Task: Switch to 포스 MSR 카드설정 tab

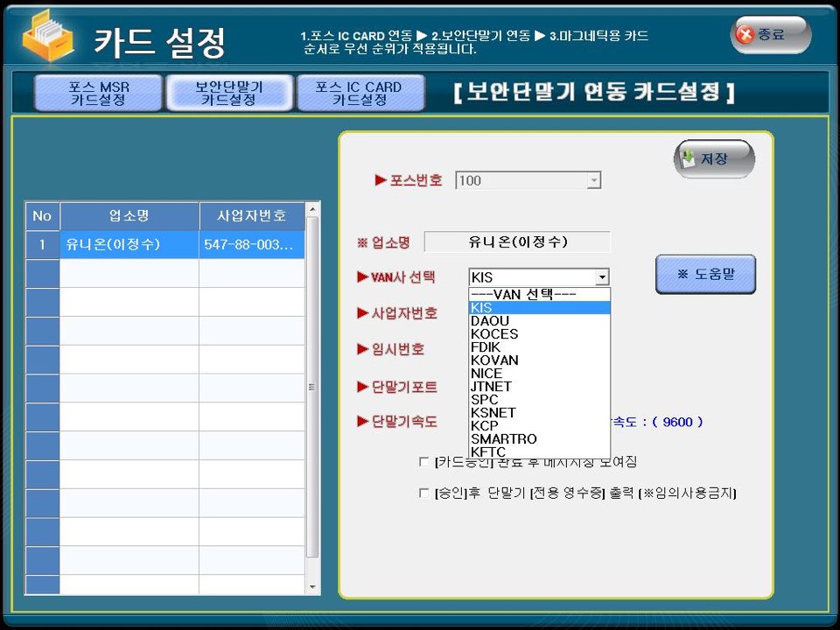Action: (98, 93)
